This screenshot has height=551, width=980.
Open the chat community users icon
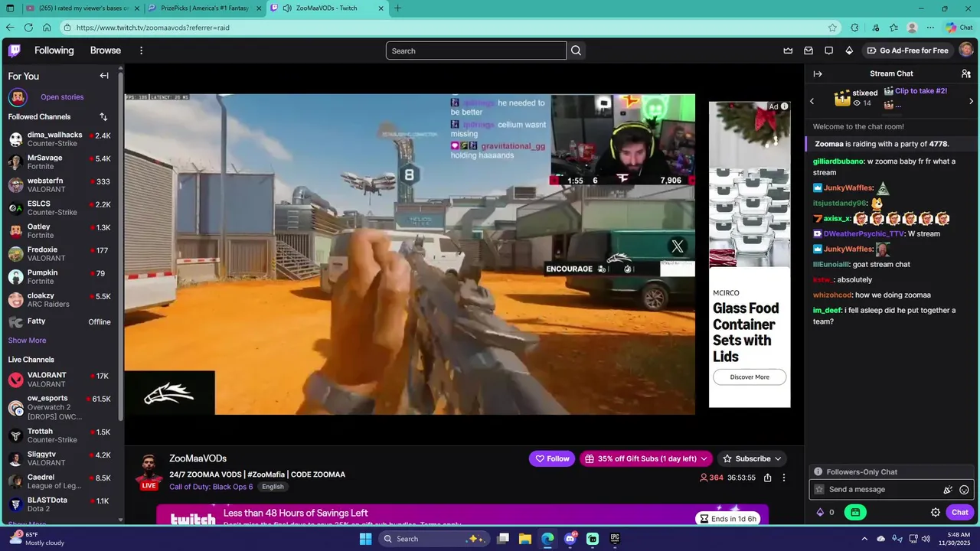click(x=966, y=73)
